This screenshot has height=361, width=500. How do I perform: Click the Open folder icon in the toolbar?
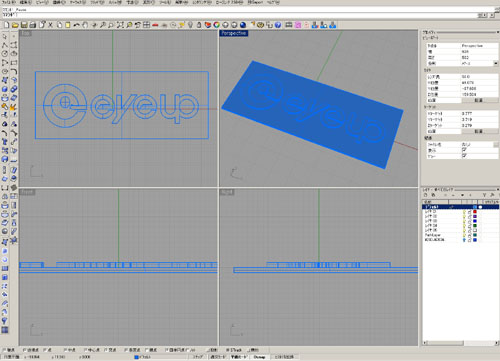pos(15,25)
